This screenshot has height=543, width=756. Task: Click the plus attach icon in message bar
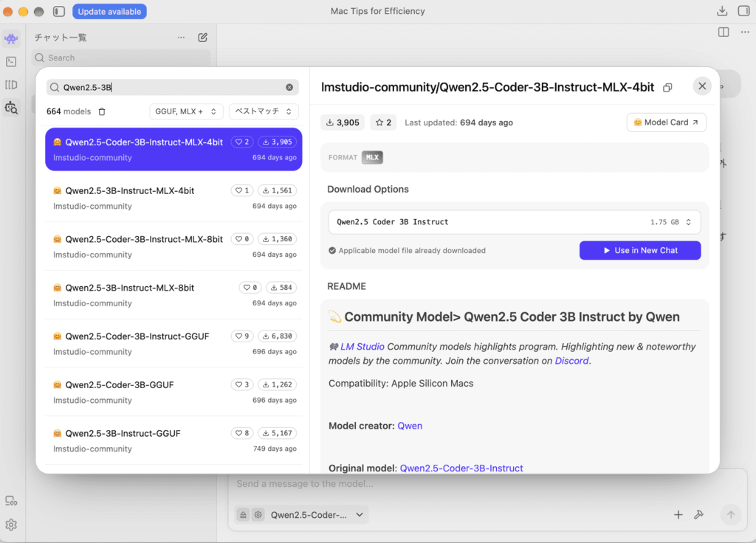pos(678,514)
